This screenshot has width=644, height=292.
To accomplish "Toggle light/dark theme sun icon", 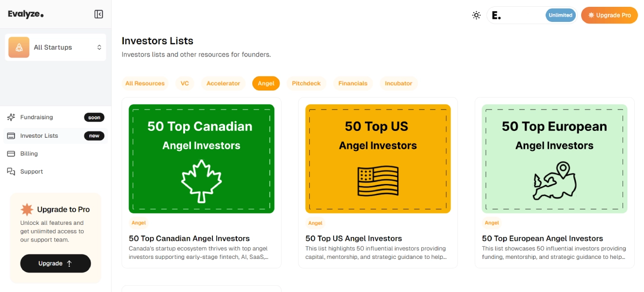I will point(476,15).
